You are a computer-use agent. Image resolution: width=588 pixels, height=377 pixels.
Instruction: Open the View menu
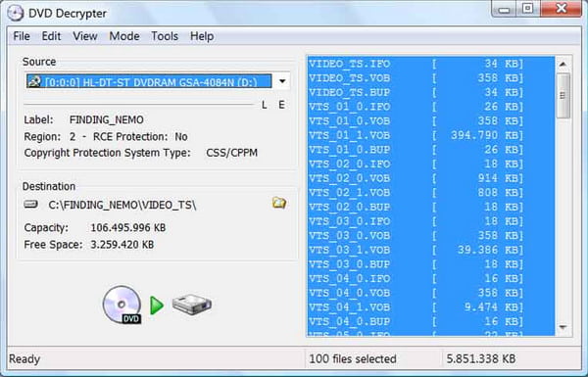tap(85, 36)
